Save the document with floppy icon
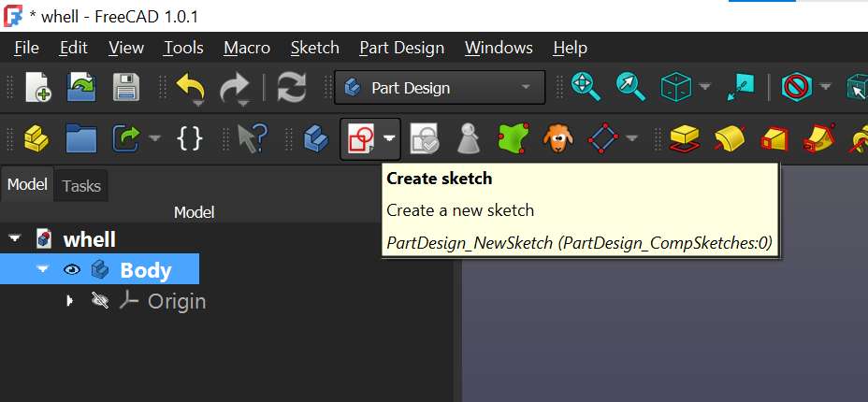This screenshot has width=868, height=402. (126, 87)
